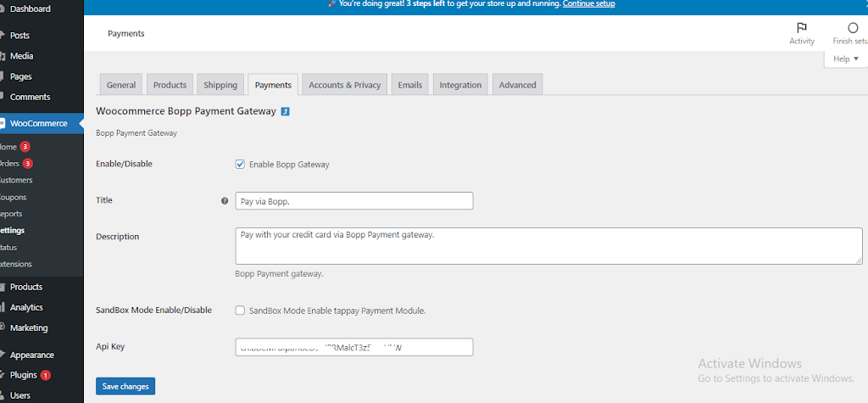Click the Finish setup circle icon

pyautogui.click(x=853, y=28)
